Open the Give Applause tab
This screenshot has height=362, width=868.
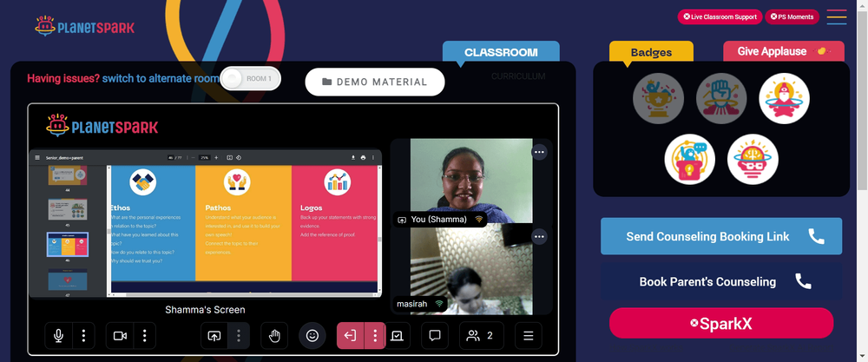tap(783, 51)
